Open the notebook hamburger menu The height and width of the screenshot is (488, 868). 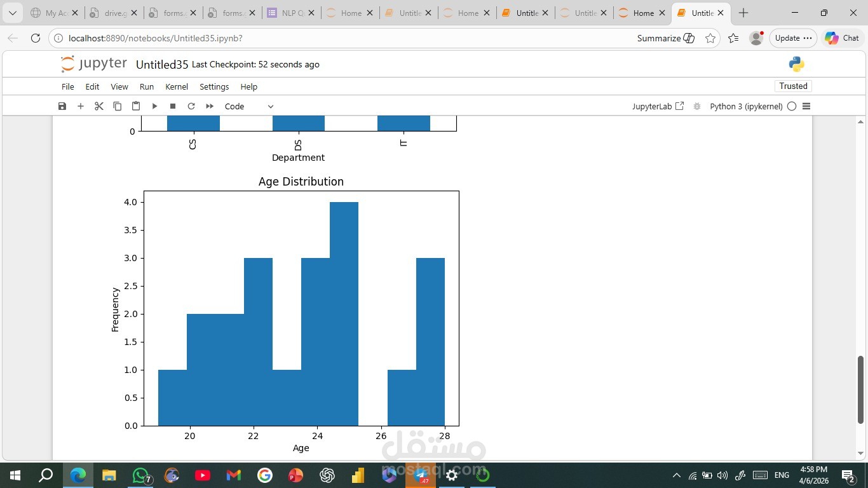(x=806, y=106)
